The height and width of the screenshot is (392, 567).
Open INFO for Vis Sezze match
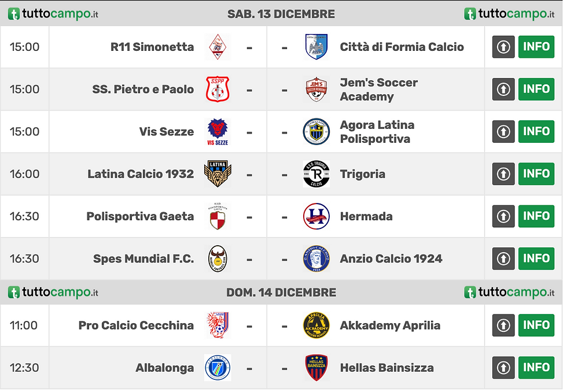[x=536, y=132]
